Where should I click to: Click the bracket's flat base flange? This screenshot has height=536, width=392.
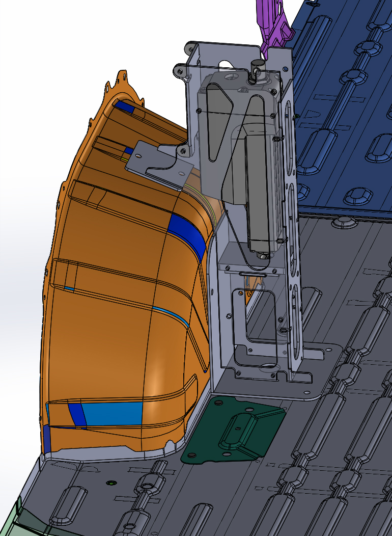(326, 357)
